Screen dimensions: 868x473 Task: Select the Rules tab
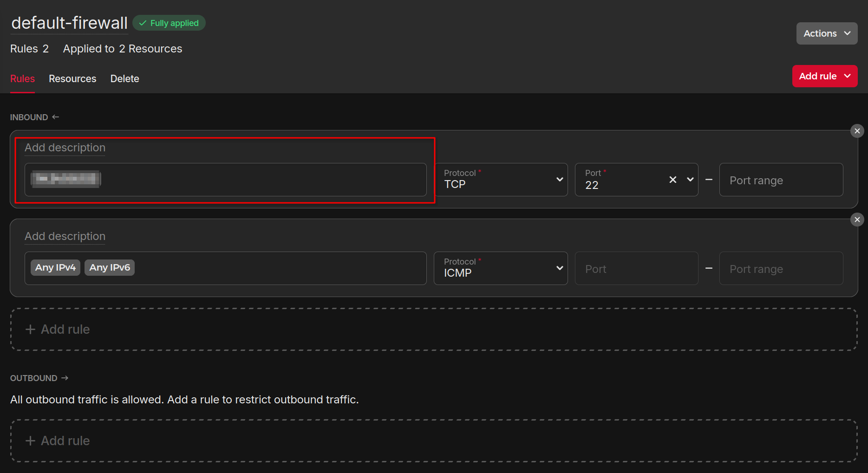tap(22, 79)
